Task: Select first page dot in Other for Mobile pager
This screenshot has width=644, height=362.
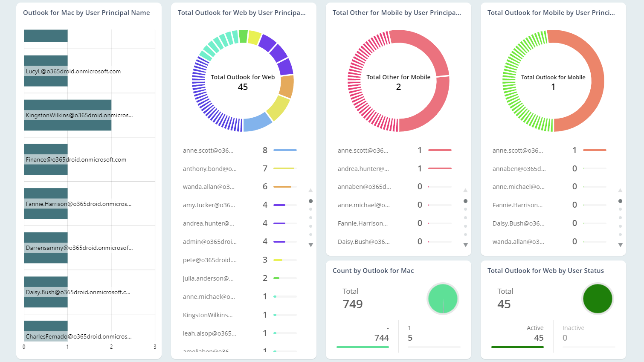Action: (x=465, y=201)
